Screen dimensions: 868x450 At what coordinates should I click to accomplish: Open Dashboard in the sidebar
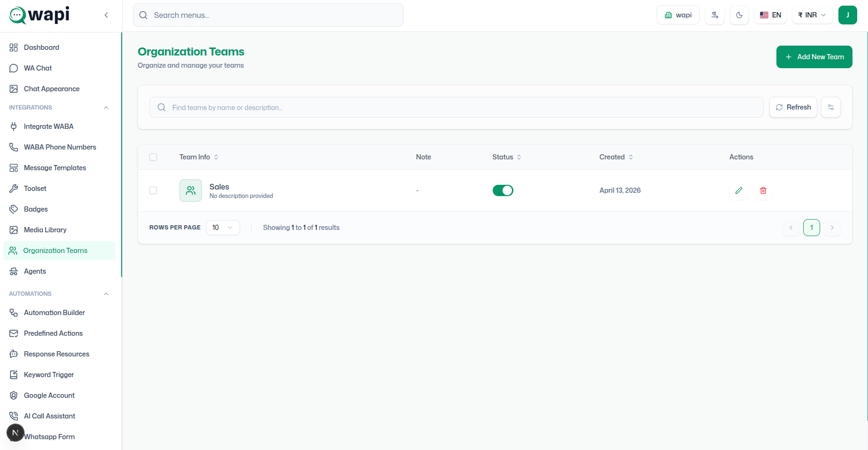coord(59,47)
